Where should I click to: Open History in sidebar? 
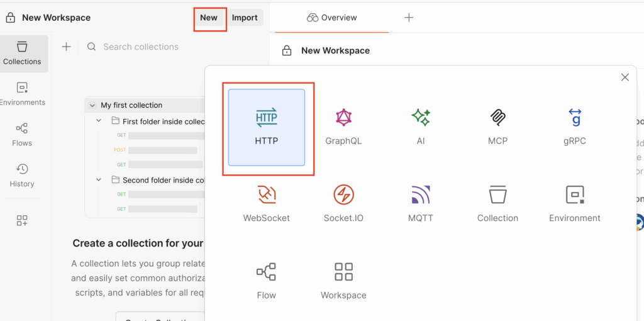coord(22,176)
